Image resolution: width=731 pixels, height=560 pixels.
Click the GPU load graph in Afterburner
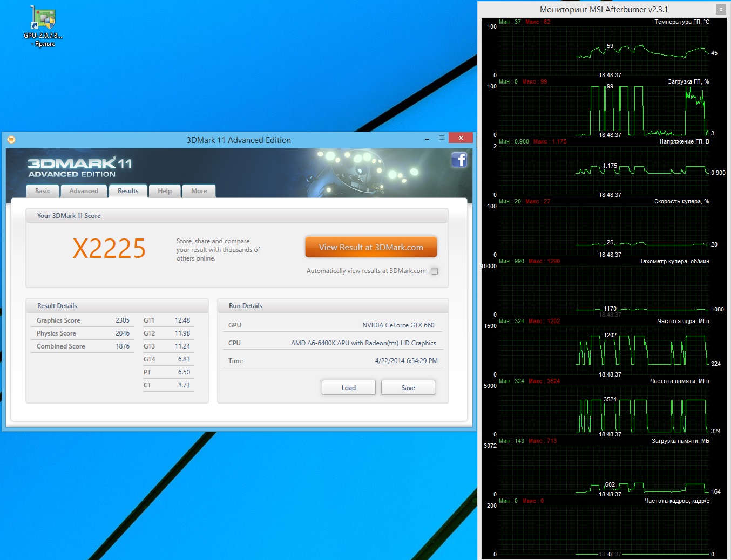point(604,111)
